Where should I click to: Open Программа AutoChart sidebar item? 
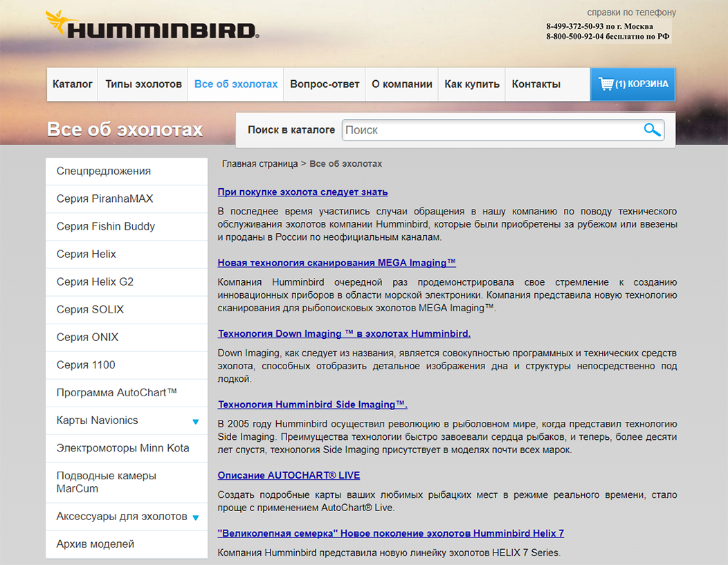point(127,392)
